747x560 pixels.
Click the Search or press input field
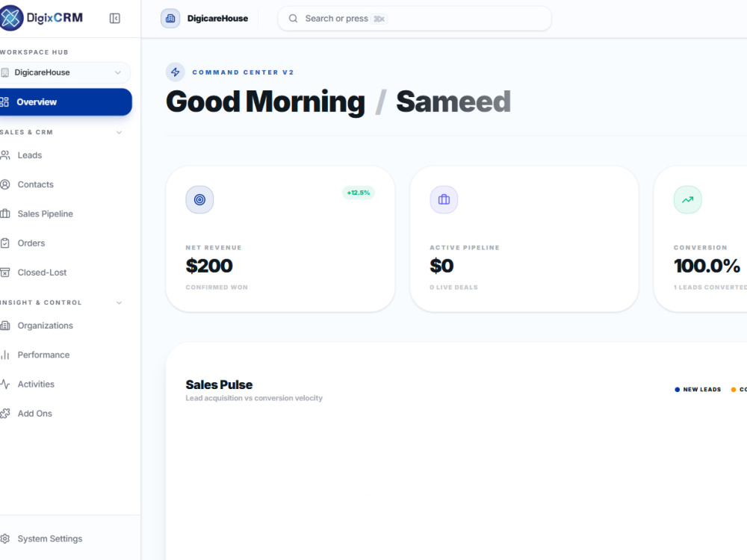click(x=415, y=19)
